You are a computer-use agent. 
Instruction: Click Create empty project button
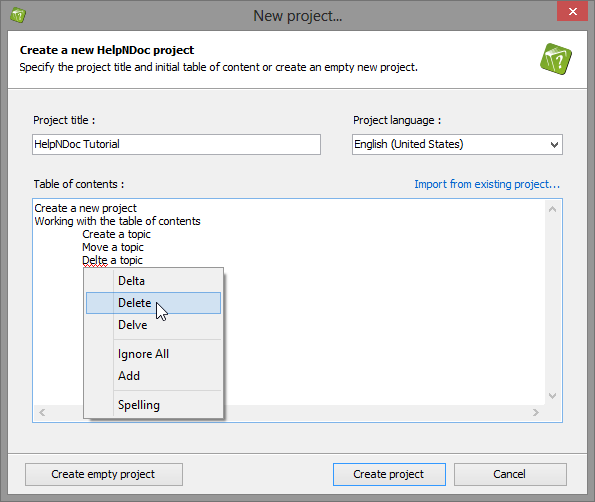(x=104, y=474)
